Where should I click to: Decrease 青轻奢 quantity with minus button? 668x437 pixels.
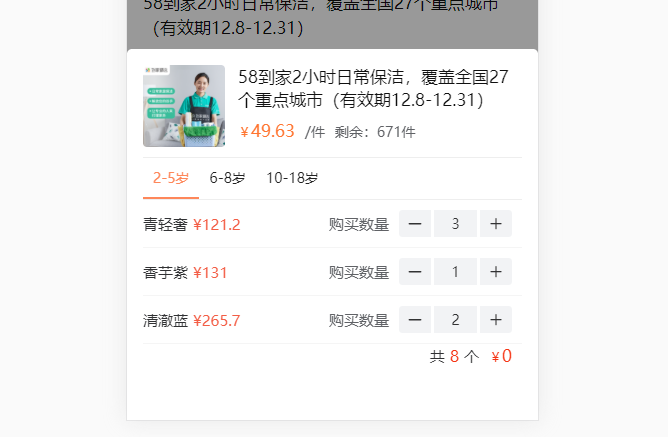pos(415,224)
